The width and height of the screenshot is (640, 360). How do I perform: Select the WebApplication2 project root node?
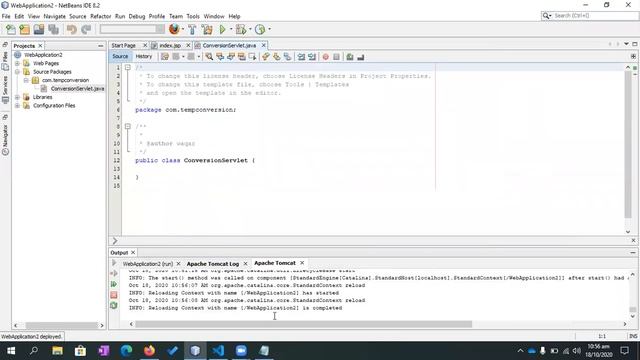43,55
